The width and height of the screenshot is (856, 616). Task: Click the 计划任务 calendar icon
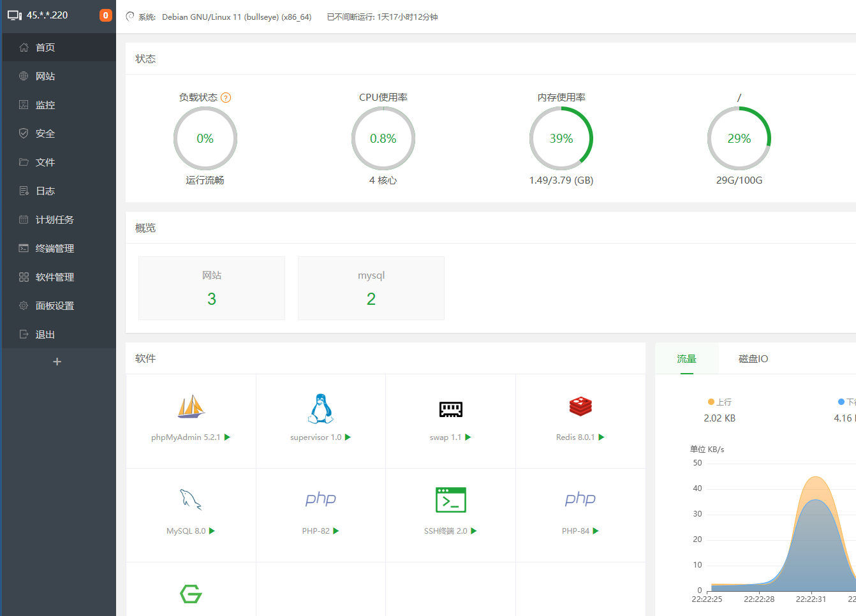[x=24, y=219]
